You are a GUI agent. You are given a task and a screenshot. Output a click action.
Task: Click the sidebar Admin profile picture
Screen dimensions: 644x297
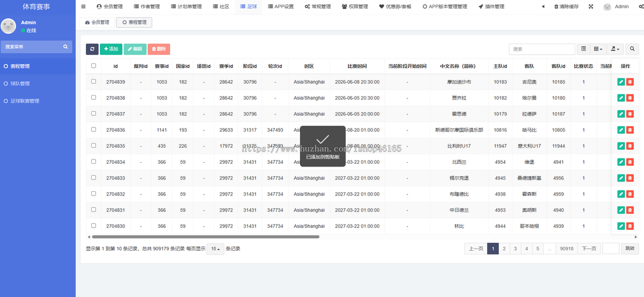click(x=8, y=26)
